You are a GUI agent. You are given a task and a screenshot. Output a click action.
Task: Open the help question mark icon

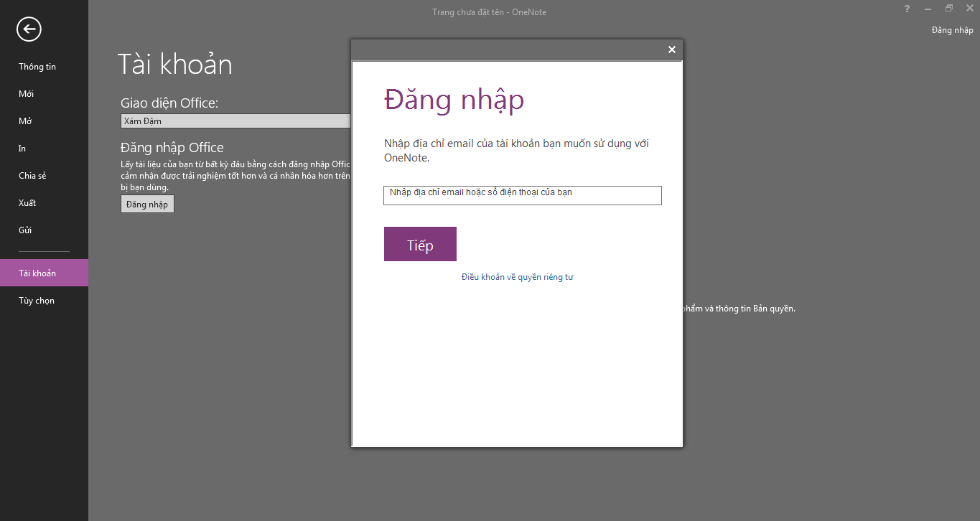pos(907,9)
